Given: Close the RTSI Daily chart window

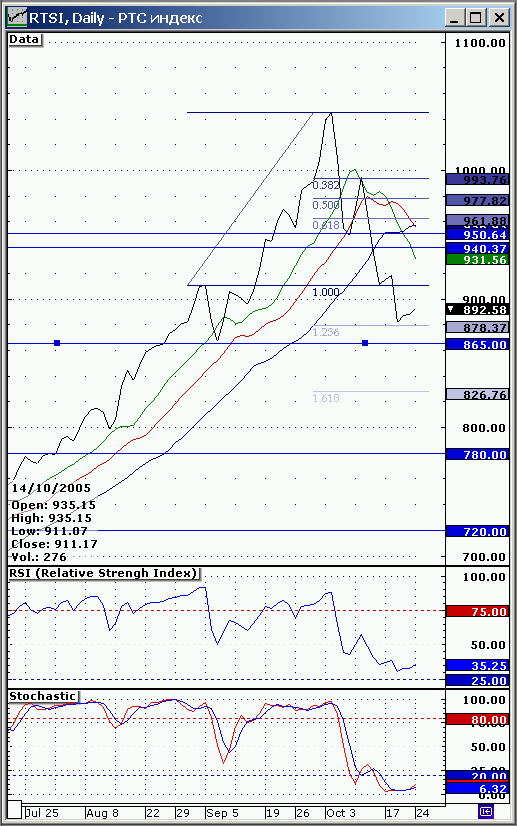Looking at the screenshot, I should 499,17.
